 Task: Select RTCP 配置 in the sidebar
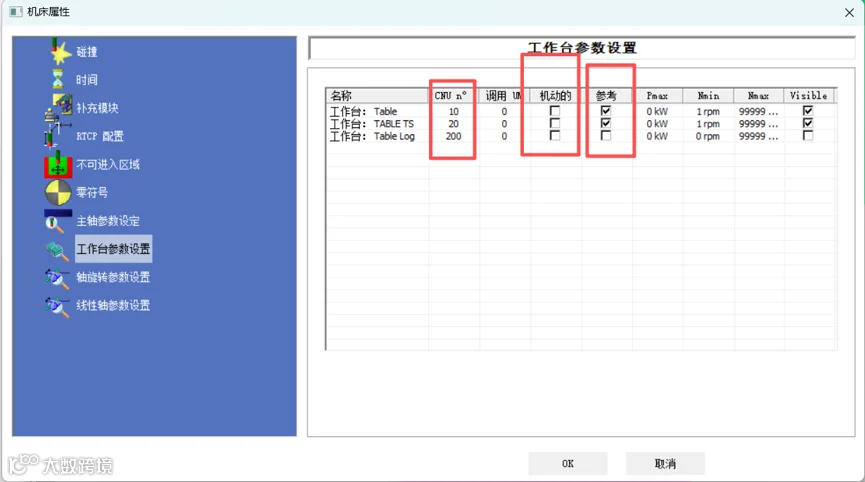pos(100,136)
